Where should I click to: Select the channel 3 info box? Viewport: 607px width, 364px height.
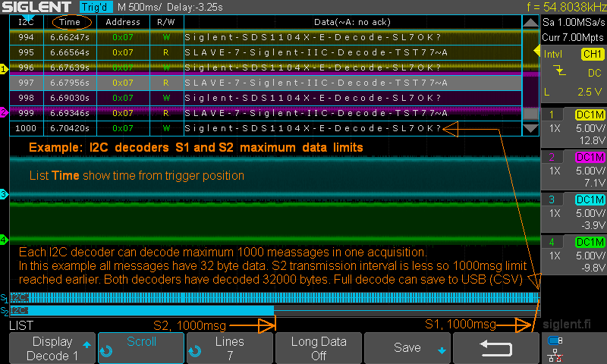(574, 212)
